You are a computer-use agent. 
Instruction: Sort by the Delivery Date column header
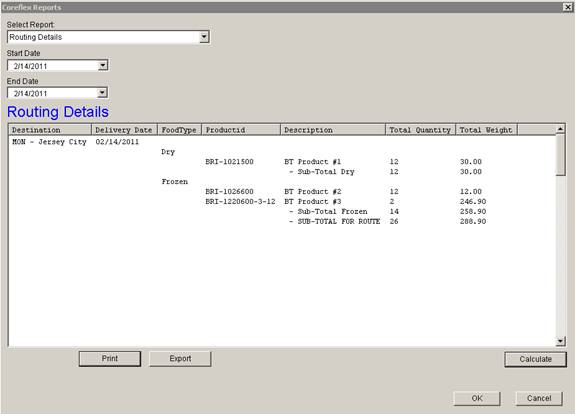pyautogui.click(x=124, y=130)
